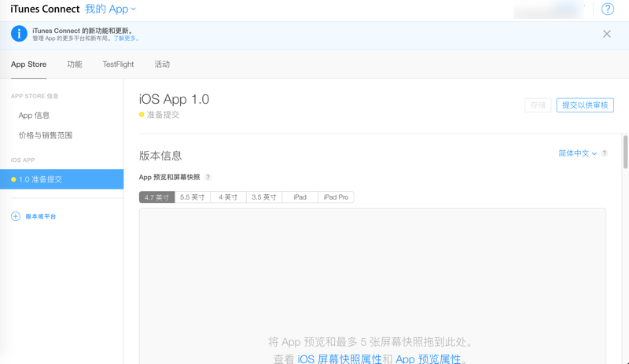This screenshot has height=364, width=629.
Task: Open the 我的 App dropdown menu
Action: [x=110, y=9]
